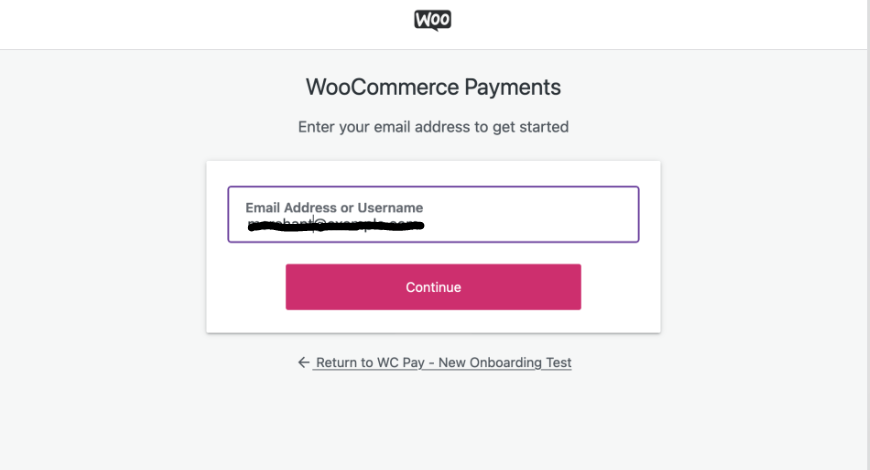
Task: Click the word 'Payments' in the title
Action: 512,88
